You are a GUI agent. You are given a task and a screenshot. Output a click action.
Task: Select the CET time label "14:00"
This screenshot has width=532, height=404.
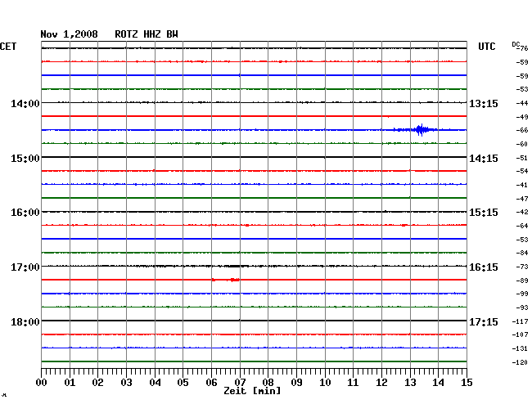25,103
